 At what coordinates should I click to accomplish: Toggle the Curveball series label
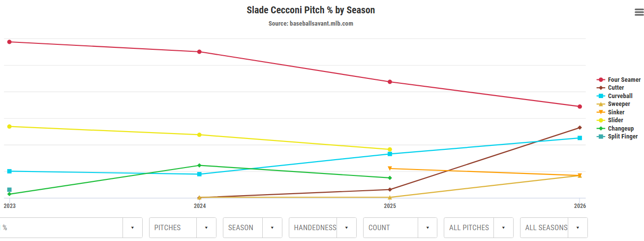point(620,96)
